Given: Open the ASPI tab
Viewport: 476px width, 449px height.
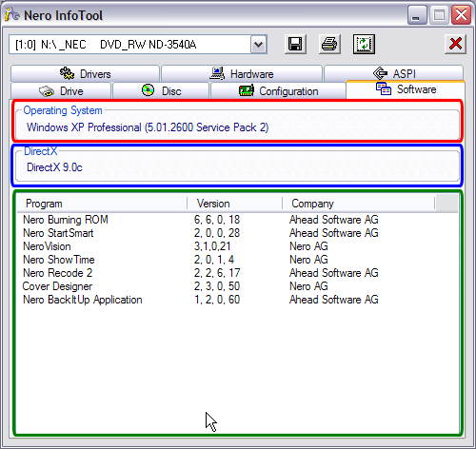Looking at the screenshot, I should click(393, 73).
